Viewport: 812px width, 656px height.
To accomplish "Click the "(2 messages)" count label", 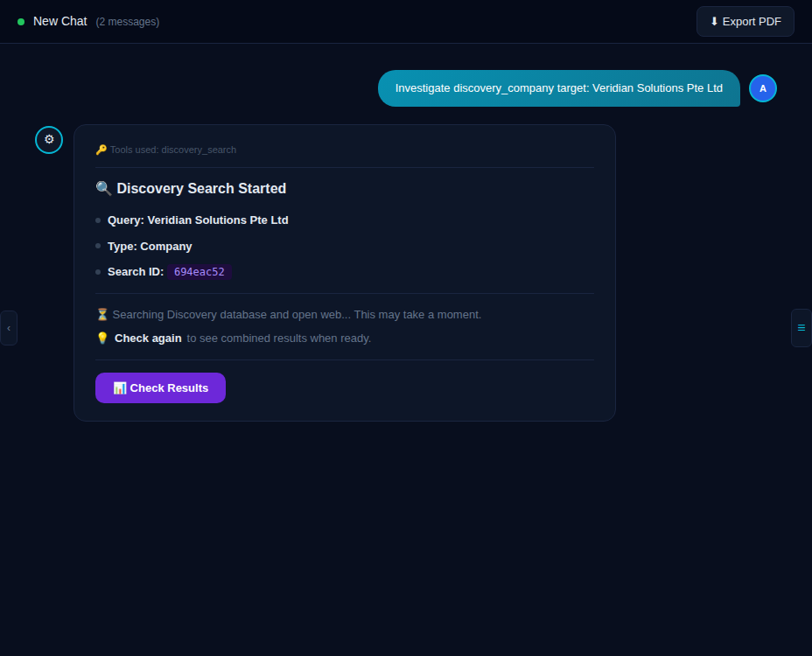I will pyautogui.click(x=128, y=22).
